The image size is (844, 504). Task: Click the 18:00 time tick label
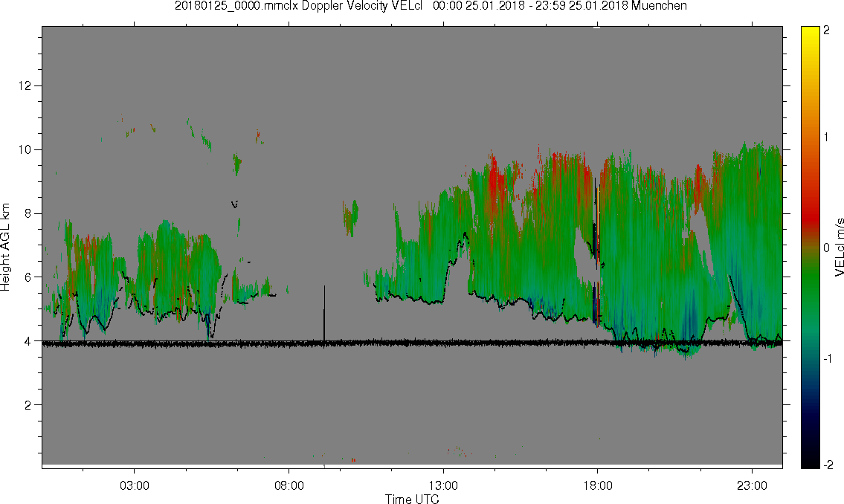tap(598, 485)
